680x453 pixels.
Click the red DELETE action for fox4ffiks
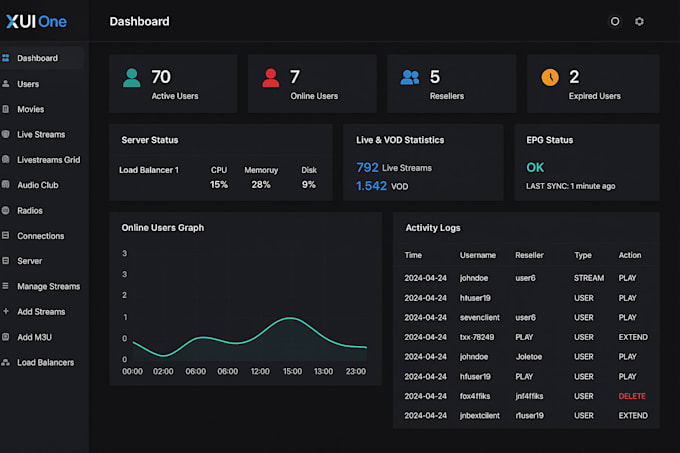click(632, 396)
